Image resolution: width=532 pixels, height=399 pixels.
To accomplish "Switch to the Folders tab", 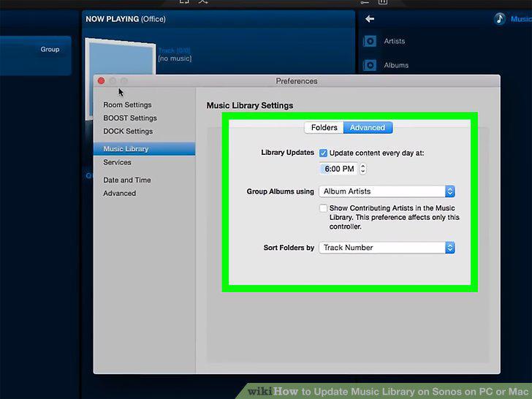I will pyautogui.click(x=324, y=128).
